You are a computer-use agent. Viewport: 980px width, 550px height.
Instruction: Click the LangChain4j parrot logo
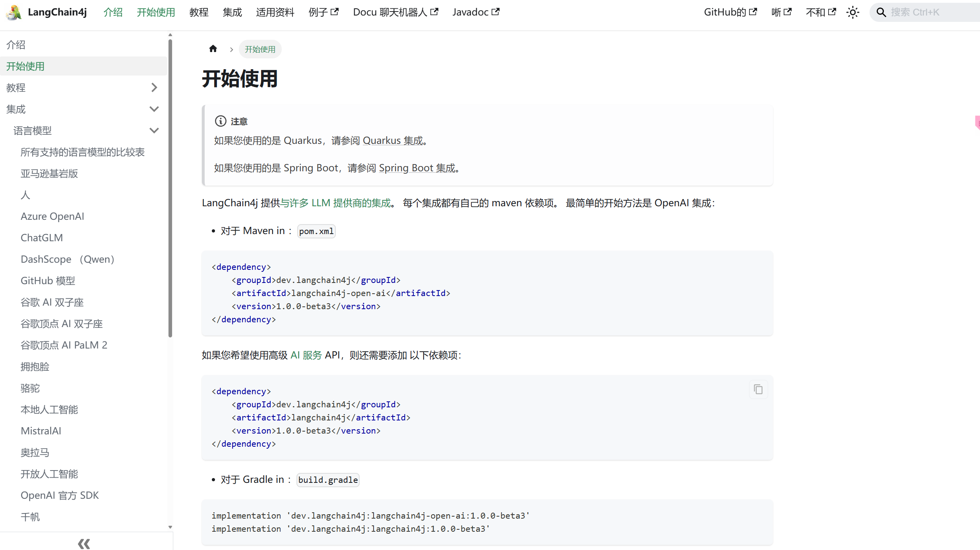(13, 12)
